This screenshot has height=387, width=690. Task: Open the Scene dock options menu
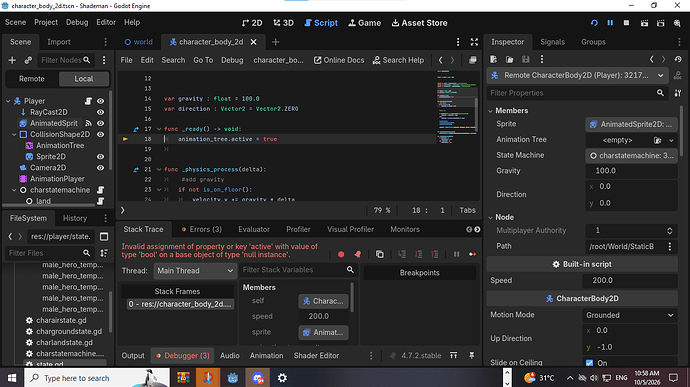pyautogui.click(x=105, y=42)
